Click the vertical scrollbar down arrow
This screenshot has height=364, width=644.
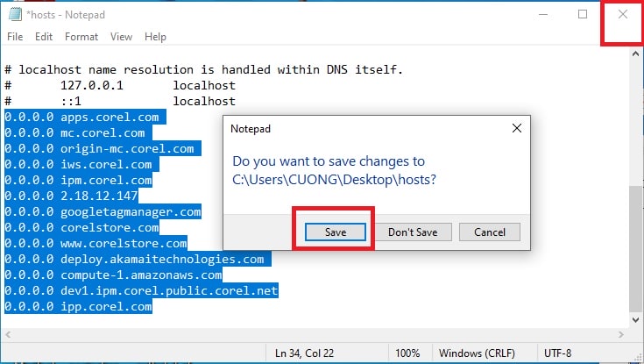click(635, 319)
